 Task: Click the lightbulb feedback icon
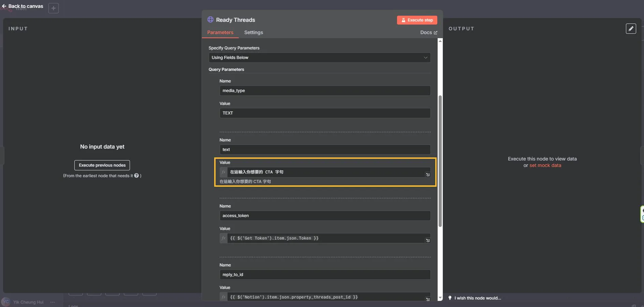(450, 298)
